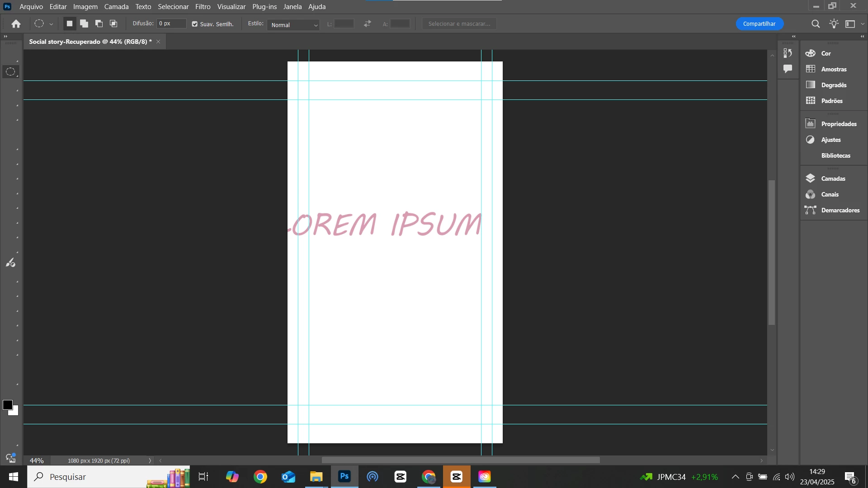Choose Add to selection mode icon

(84, 24)
